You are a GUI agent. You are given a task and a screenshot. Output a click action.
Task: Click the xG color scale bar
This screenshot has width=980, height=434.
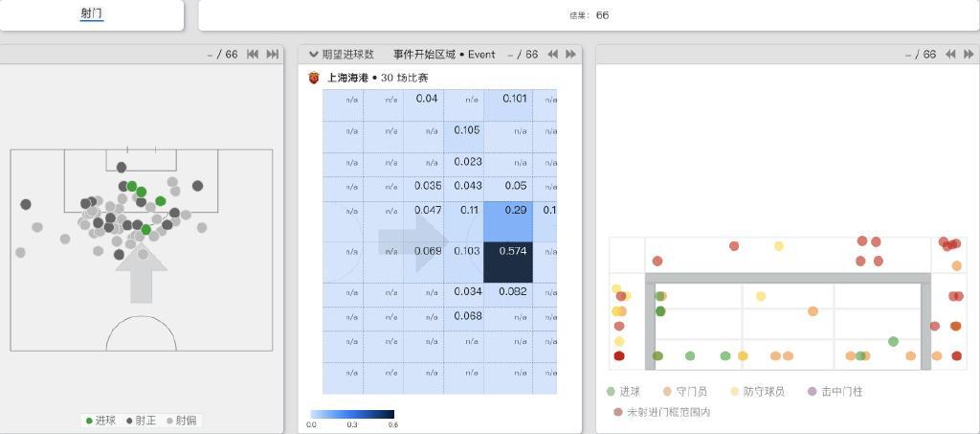click(x=352, y=415)
